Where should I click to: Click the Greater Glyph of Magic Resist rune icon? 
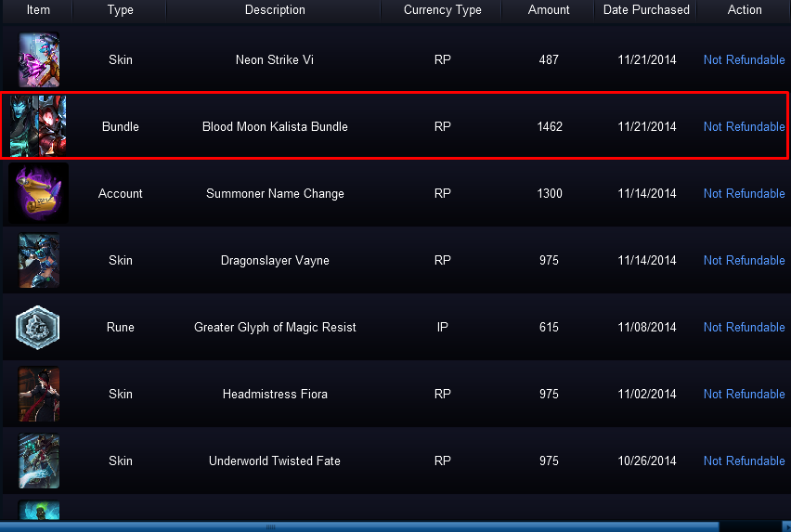[38, 327]
